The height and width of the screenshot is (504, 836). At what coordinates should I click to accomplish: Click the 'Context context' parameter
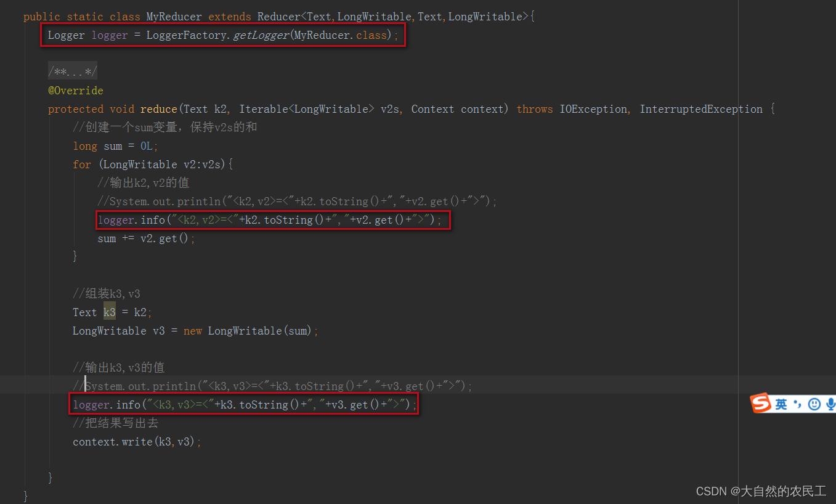457,109
